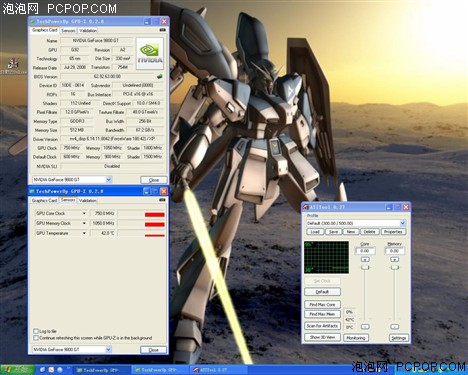Click Show 3D View button

[x=322, y=337]
